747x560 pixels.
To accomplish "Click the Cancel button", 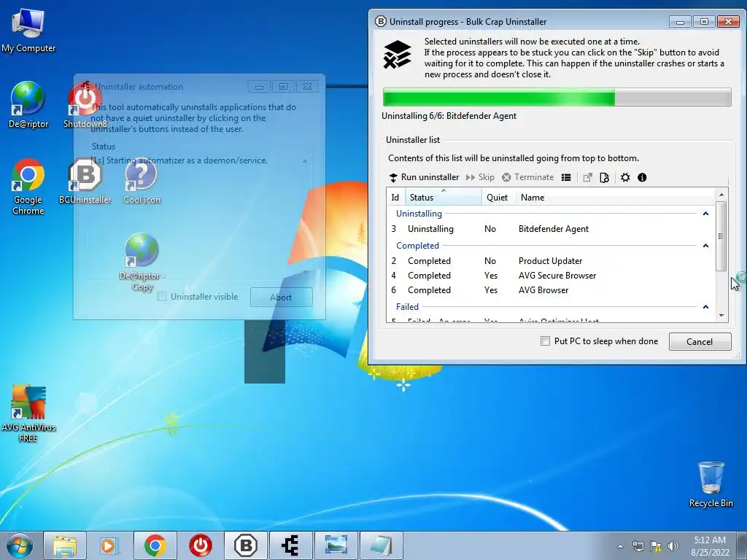I will [700, 342].
